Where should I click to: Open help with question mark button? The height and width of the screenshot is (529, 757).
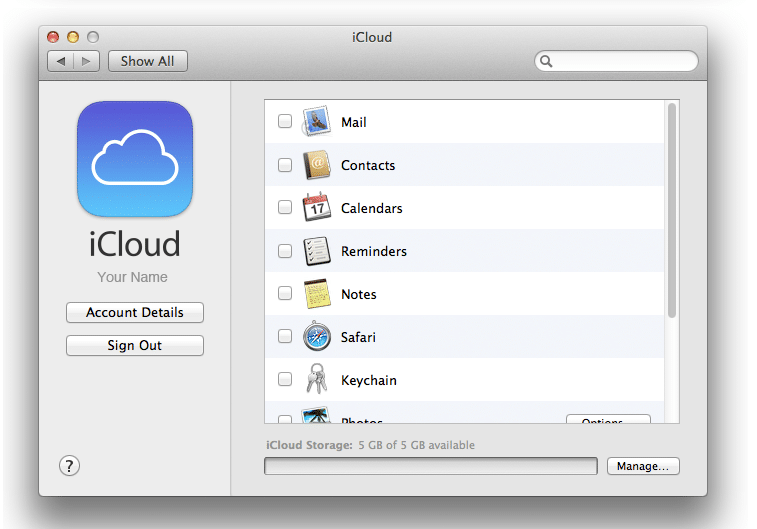pos(70,465)
